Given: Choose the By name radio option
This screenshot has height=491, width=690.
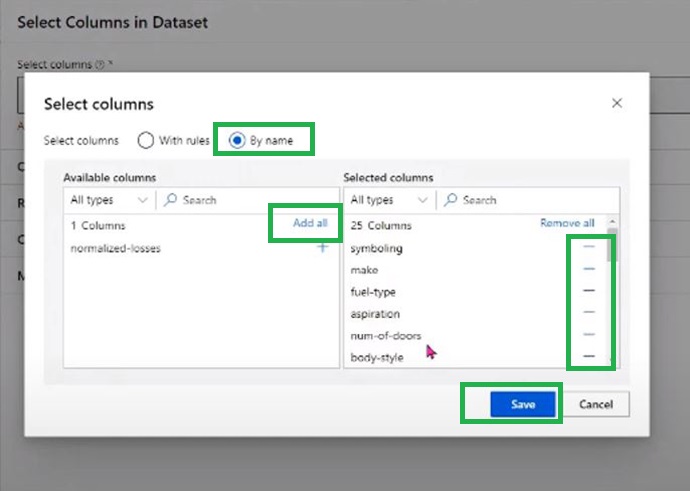Looking at the screenshot, I should pos(237,140).
